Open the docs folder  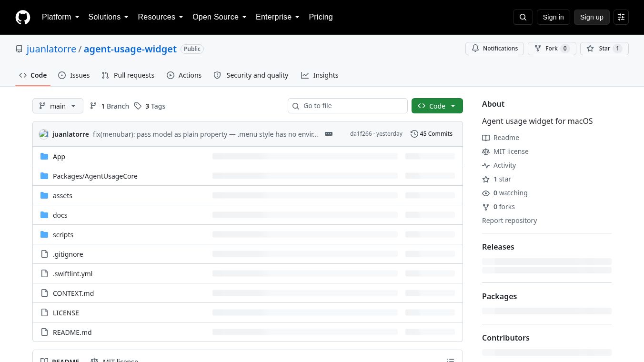(60, 215)
